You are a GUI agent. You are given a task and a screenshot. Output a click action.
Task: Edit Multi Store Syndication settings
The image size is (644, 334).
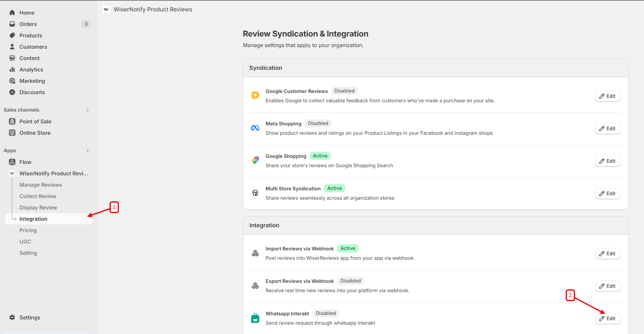pos(607,194)
